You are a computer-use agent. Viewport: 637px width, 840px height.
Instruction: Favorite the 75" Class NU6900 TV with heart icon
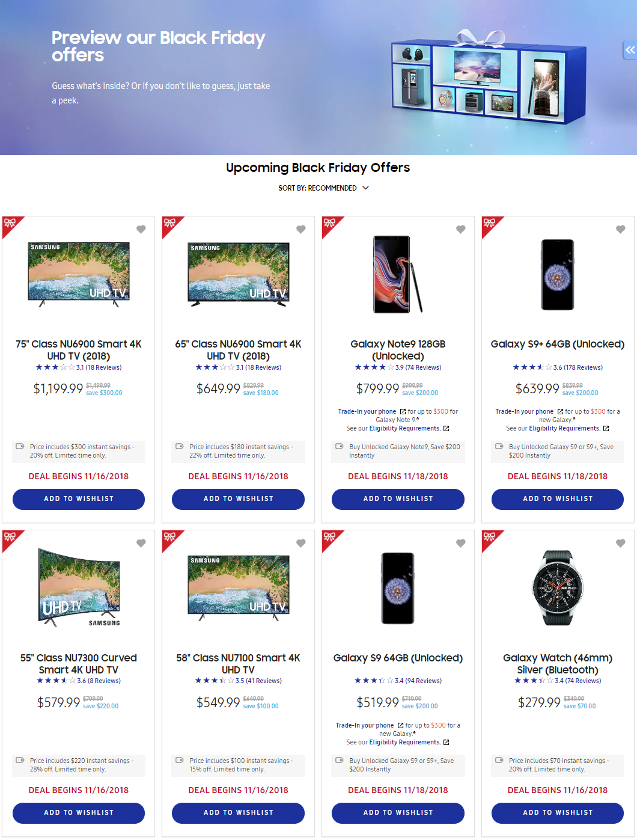pyautogui.click(x=141, y=229)
